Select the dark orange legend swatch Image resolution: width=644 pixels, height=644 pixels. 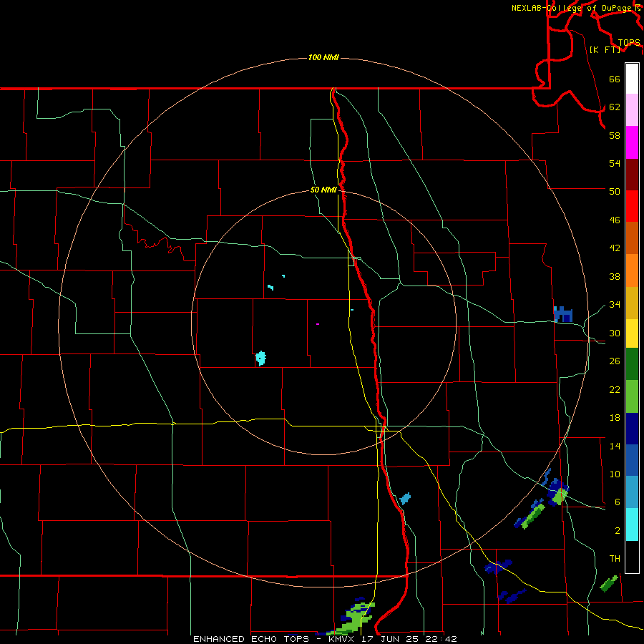pyautogui.click(x=632, y=238)
